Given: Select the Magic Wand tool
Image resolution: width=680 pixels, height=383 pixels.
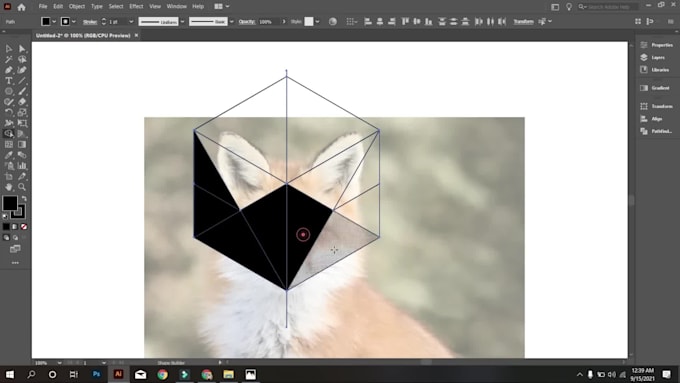Looking at the screenshot, I should (x=9, y=59).
